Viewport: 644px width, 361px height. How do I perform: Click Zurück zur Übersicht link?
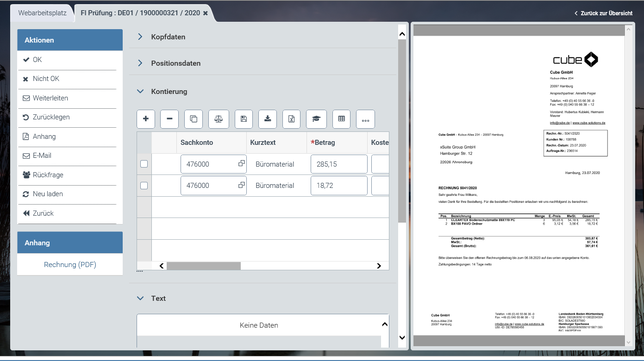click(603, 13)
